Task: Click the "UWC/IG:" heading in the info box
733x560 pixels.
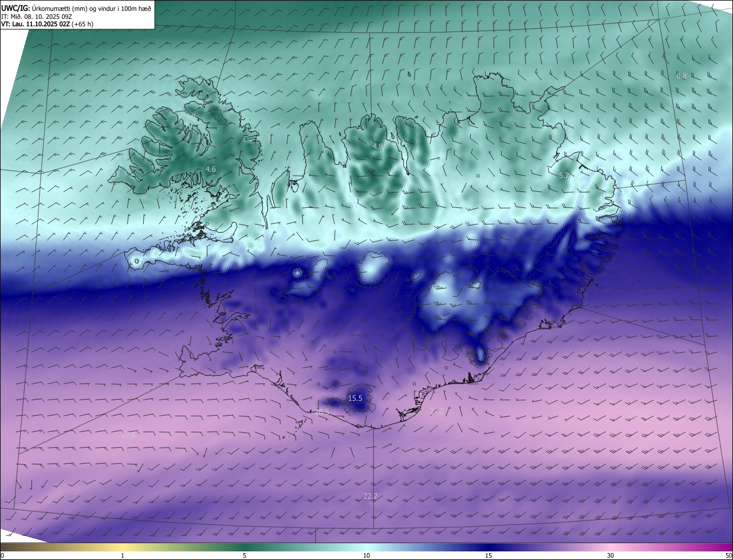Action: tap(16, 8)
